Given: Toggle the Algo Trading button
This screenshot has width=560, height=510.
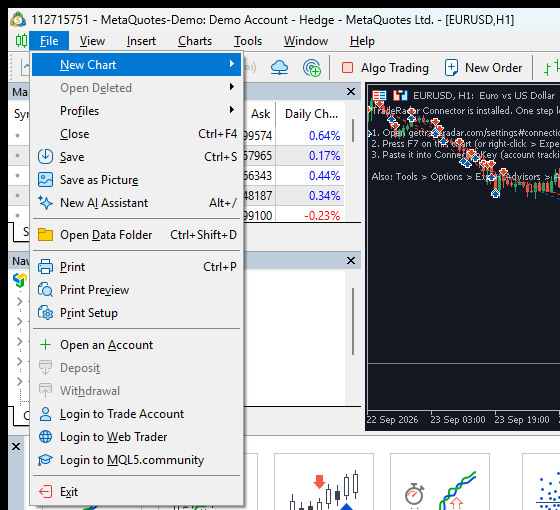Looking at the screenshot, I should [x=385, y=68].
